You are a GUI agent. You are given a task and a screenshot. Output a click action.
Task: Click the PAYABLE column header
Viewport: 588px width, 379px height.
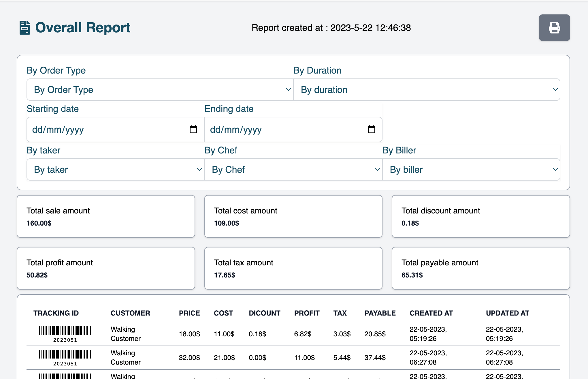click(x=380, y=313)
